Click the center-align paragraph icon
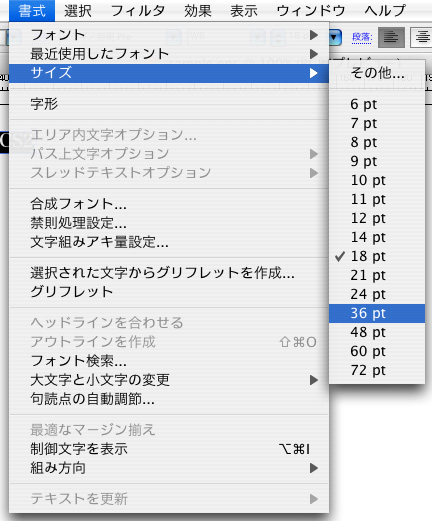Viewport: 432px width, 521px height. [421, 37]
